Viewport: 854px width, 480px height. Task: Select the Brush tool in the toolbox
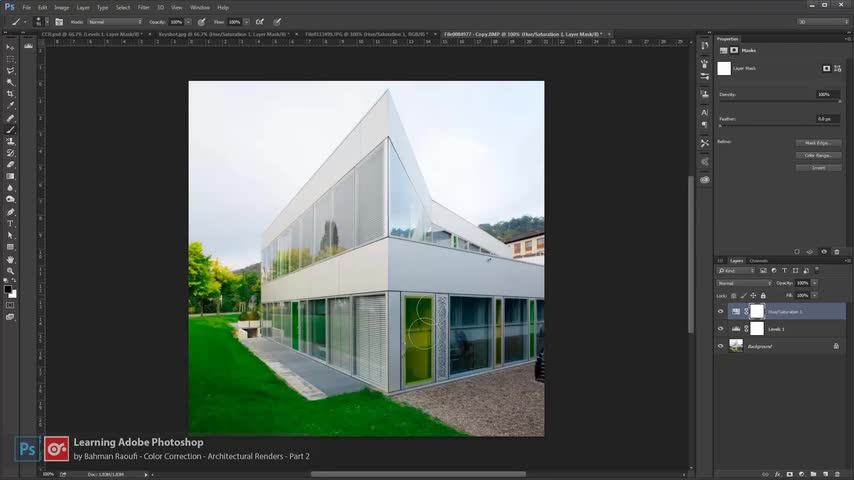[10, 130]
